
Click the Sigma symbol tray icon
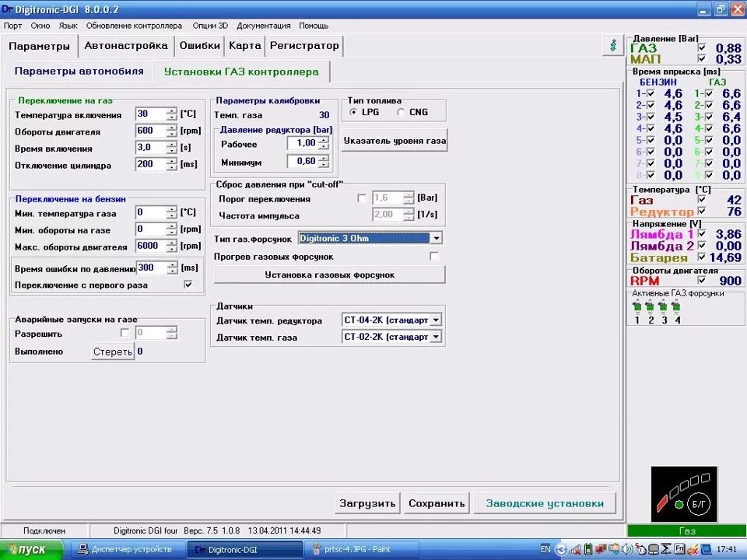point(667,549)
